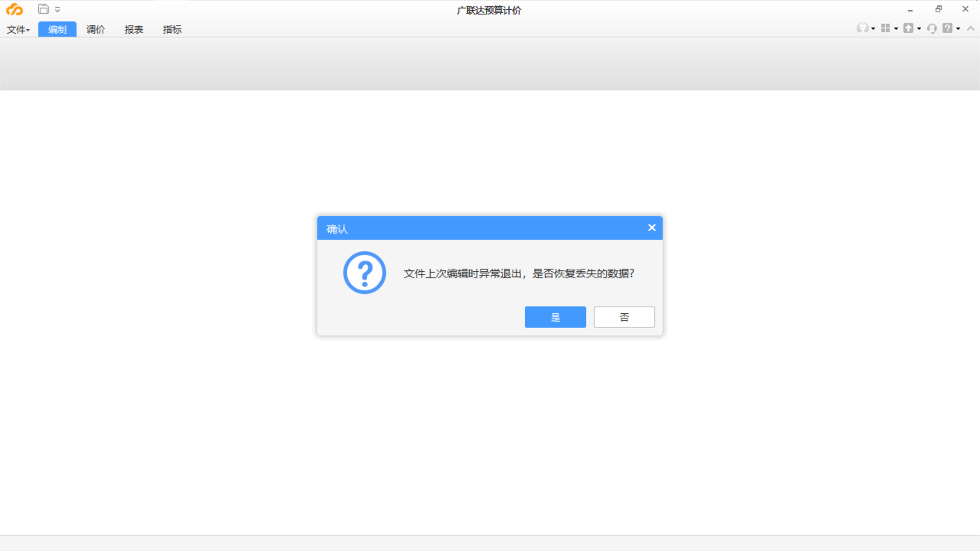Minimize the main application window
This screenshot has width=980, height=551.
click(x=910, y=10)
